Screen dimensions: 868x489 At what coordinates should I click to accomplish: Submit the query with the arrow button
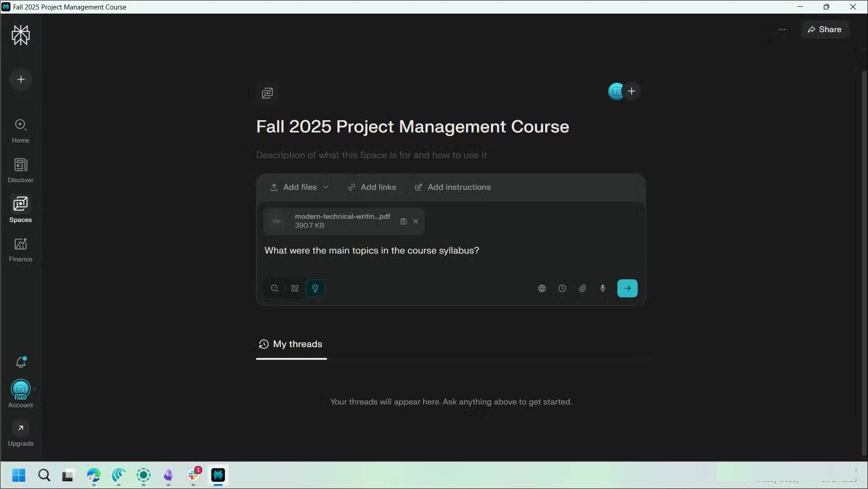click(627, 288)
